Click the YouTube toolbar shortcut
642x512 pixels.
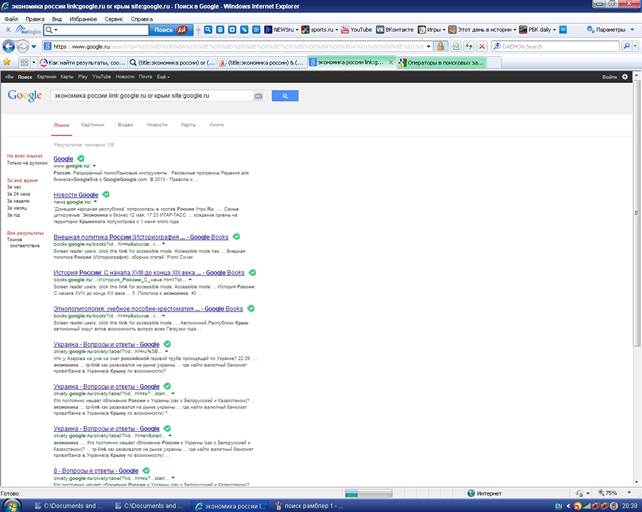[357, 29]
